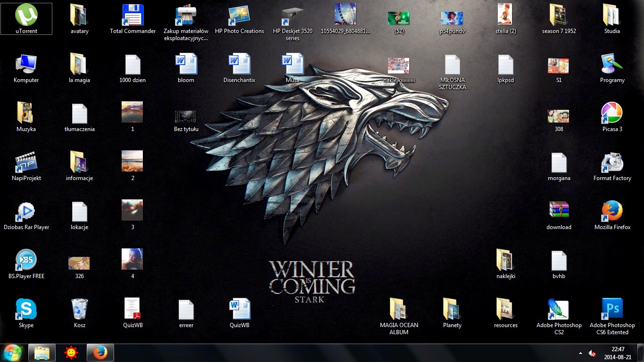
Task: Open Windows Explorer from the taskbar
Action: [42, 353]
